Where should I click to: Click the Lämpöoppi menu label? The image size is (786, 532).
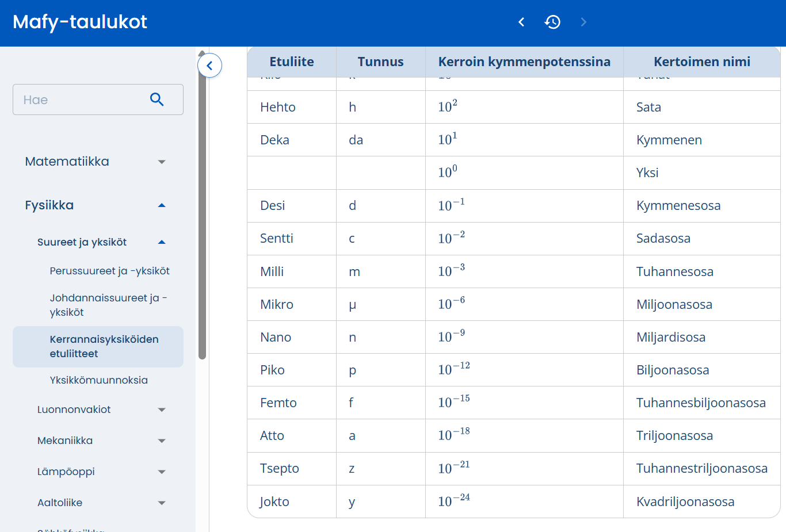point(66,472)
